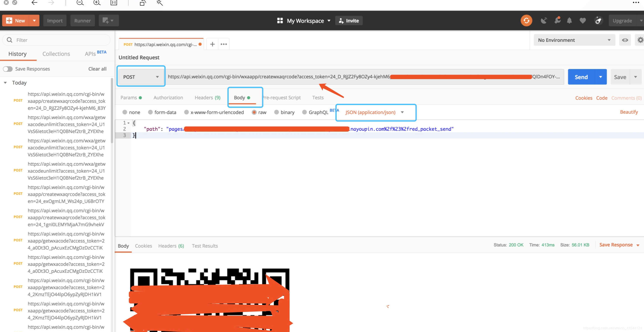Viewport: 644px width, 332px height.
Task: Select the none body type
Action: [x=124, y=112]
